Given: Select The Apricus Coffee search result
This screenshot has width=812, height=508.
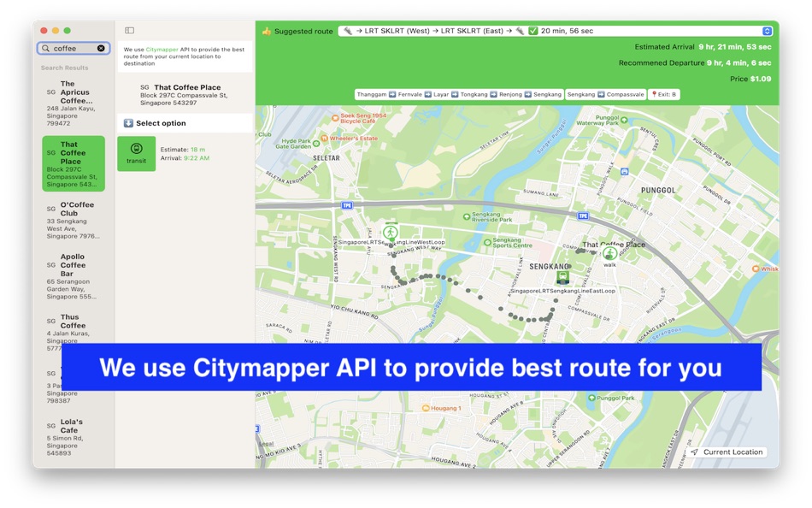Looking at the screenshot, I should point(73,103).
